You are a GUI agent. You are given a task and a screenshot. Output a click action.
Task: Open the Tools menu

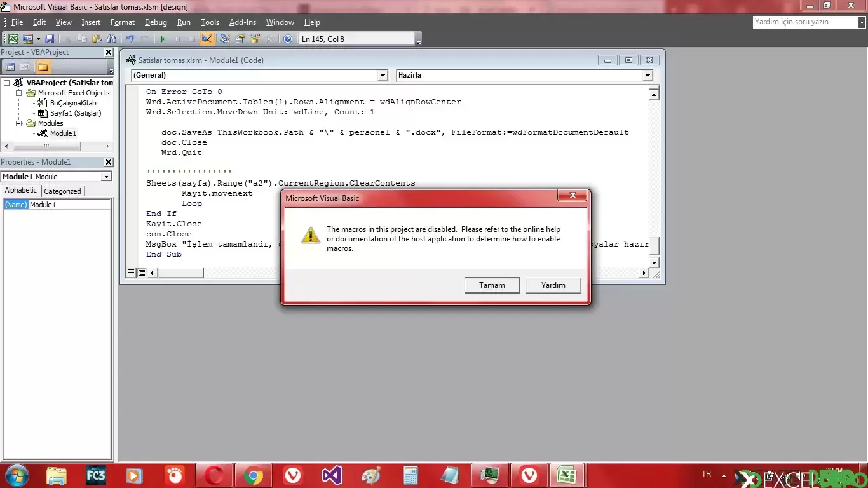(210, 22)
